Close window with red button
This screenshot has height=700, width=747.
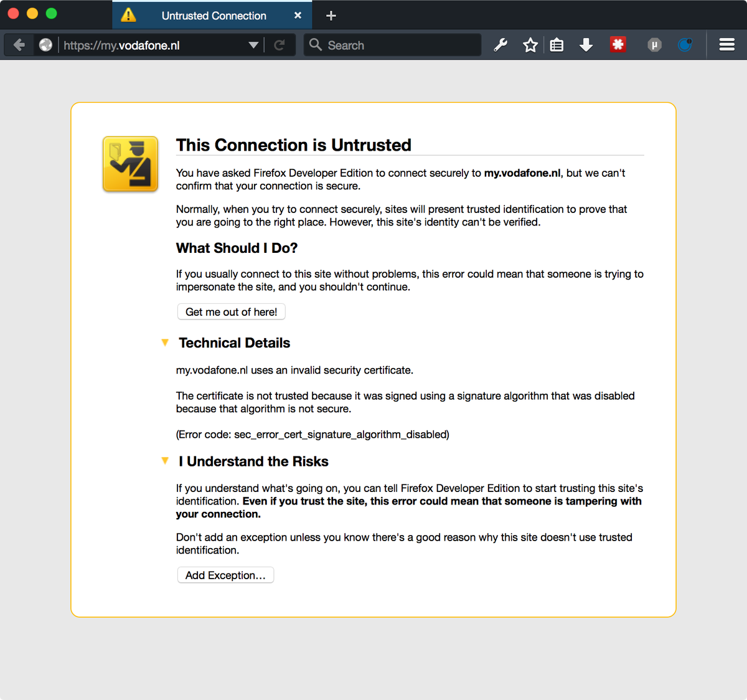click(x=13, y=14)
